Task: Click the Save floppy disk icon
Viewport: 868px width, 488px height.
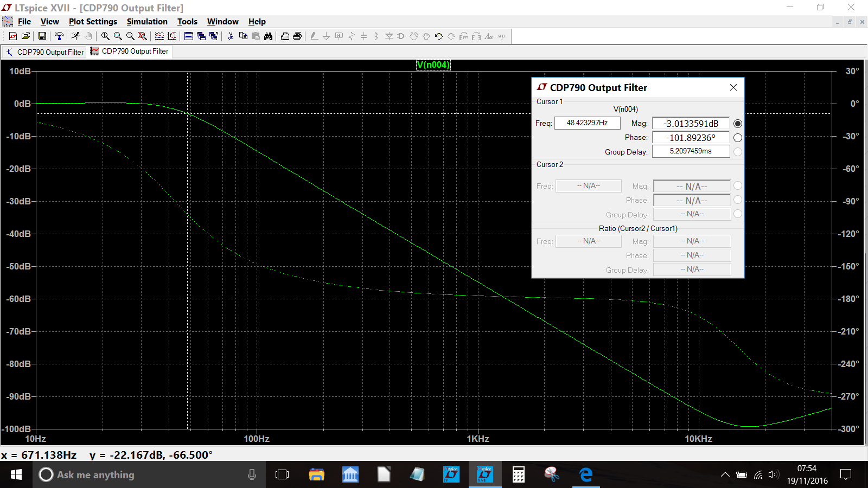Action: pos(42,36)
